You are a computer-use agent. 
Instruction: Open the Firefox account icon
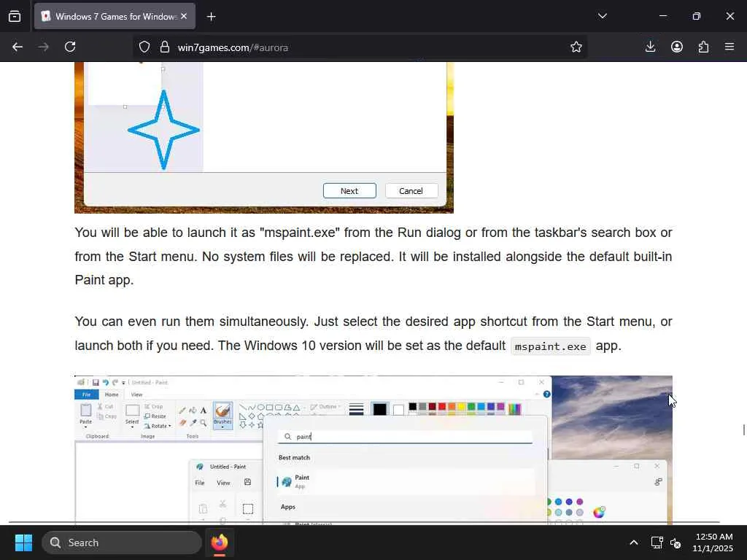(677, 47)
